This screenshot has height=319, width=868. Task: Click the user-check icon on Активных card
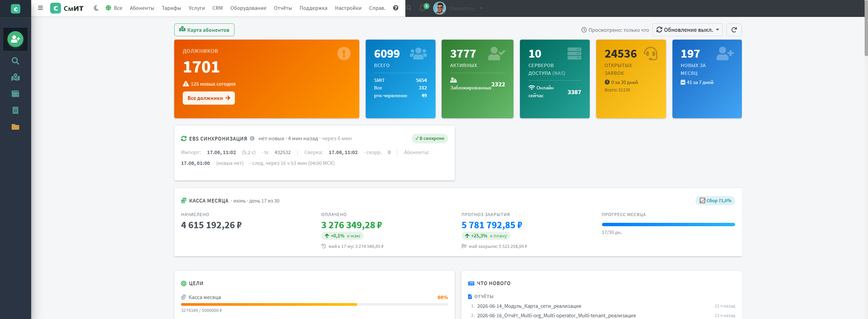tap(497, 54)
